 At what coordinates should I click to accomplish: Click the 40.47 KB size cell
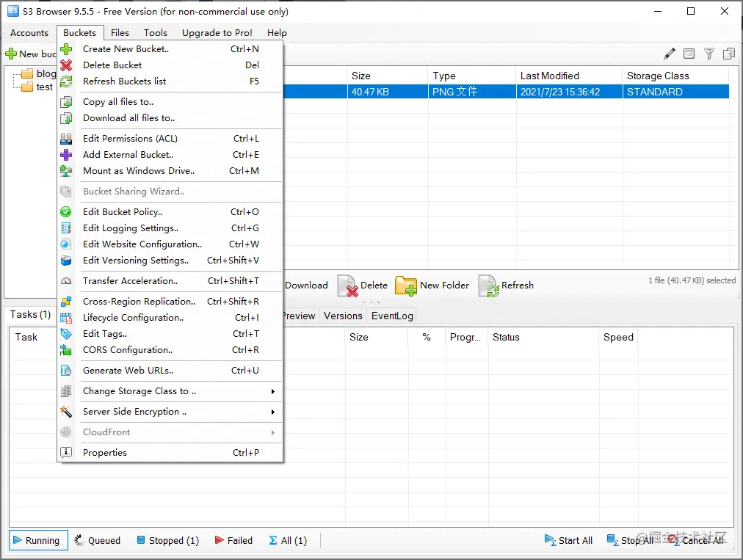pos(388,92)
